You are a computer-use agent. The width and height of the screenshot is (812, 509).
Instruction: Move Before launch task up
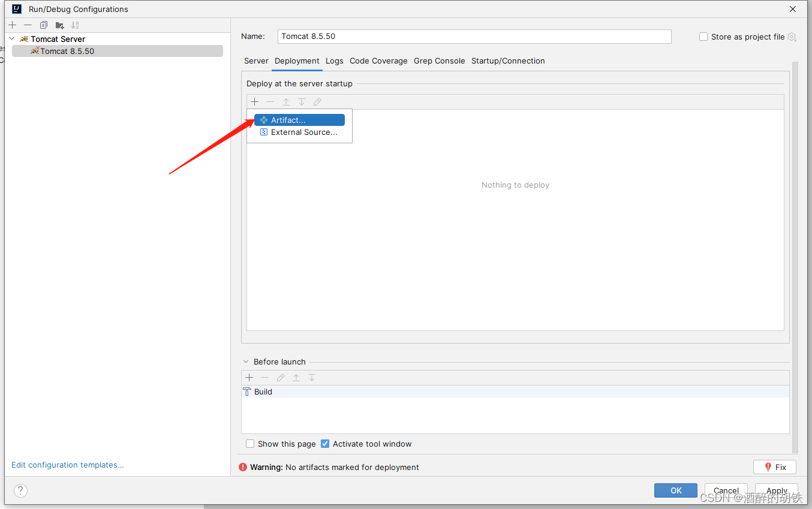[x=296, y=378]
